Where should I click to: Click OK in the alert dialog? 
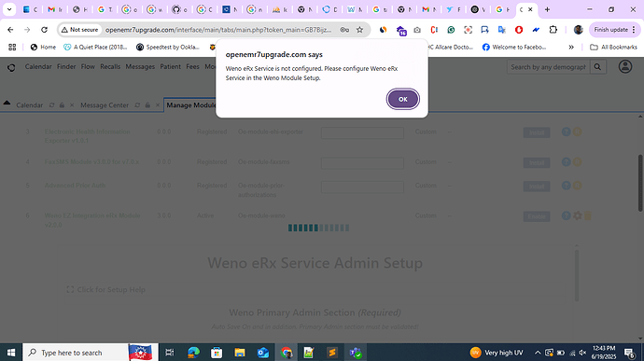point(402,99)
